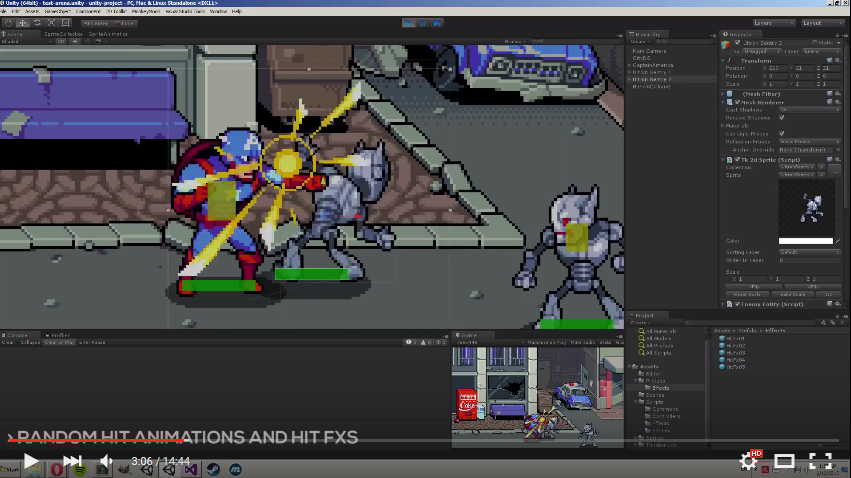Image resolution: width=851 pixels, height=478 pixels.
Task: Select CaptainAmerica in Hierarchy
Action: [x=653, y=65]
